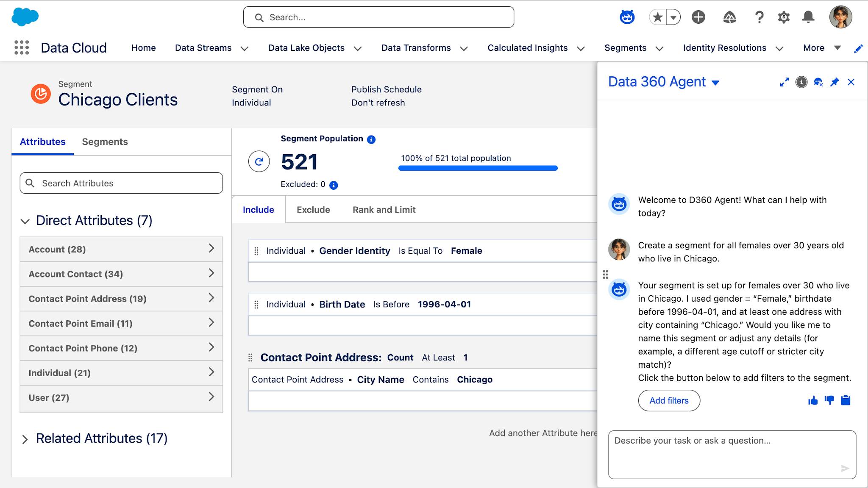Screen dimensions: 868x488
Task: Open the favorites list dropdown arrow
Action: 673,17
